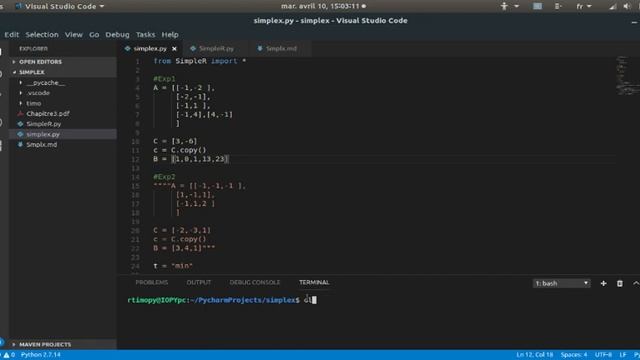Click the simplex.py tab's Python icon
The width and height of the screenshot is (640, 360).
[127, 49]
